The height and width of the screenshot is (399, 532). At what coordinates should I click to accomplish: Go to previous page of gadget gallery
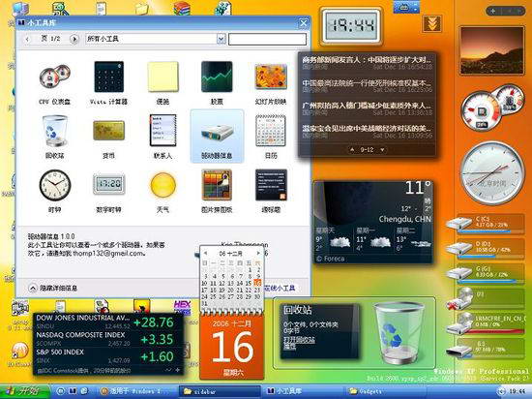pyautogui.click(x=27, y=39)
